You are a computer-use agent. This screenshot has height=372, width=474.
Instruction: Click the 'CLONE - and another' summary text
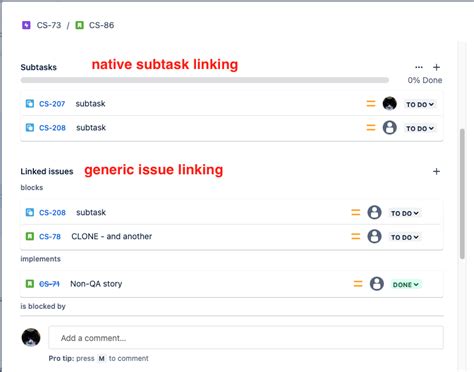pos(112,236)
